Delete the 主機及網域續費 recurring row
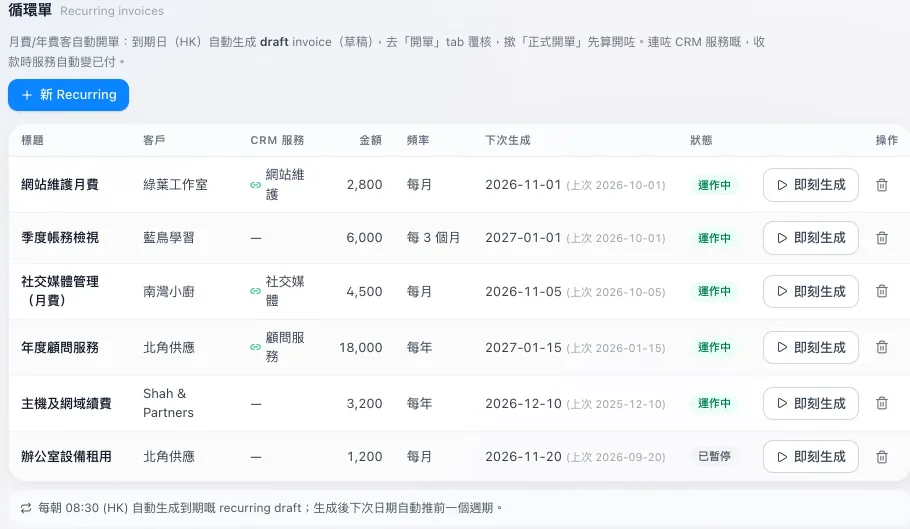 (x=882, y=403)
